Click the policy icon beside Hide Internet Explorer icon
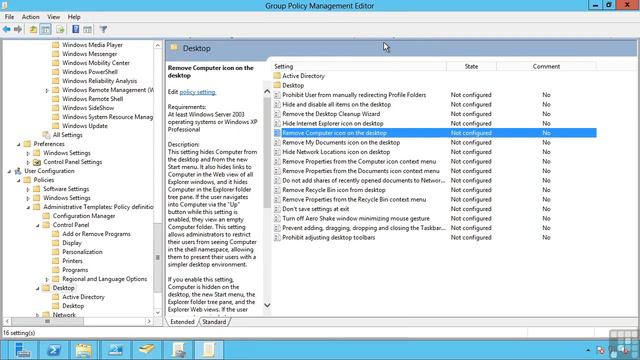 [x=277, y=123]
